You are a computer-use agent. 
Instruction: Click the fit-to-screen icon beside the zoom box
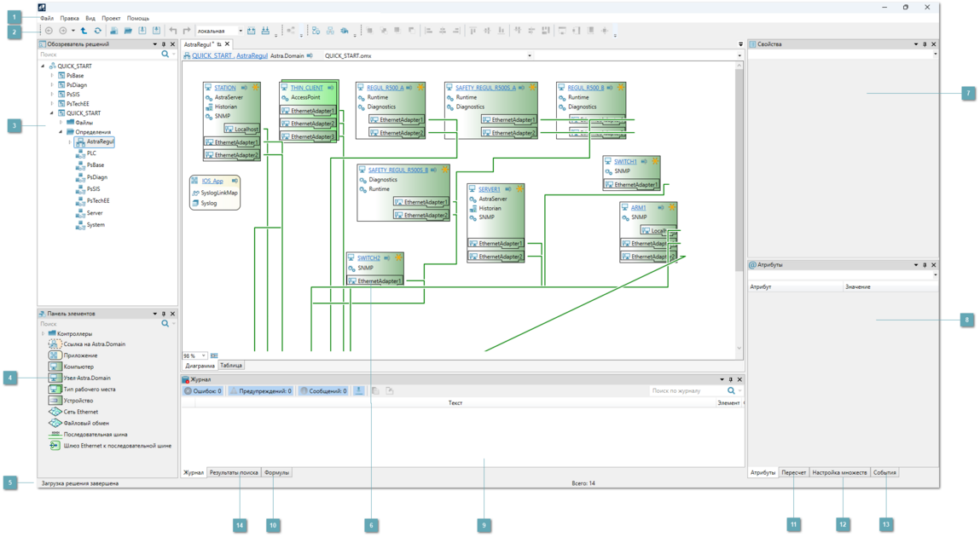(214, 355)
